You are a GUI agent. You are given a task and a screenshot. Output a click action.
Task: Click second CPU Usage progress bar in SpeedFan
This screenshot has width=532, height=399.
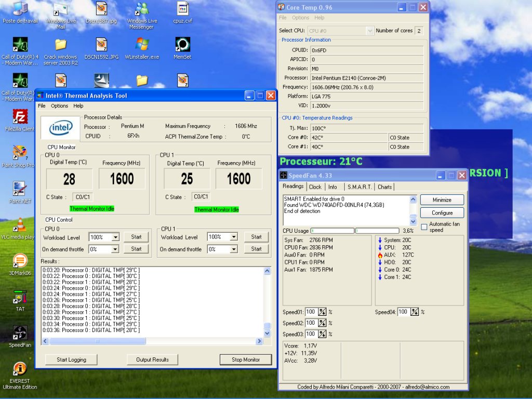377,231
